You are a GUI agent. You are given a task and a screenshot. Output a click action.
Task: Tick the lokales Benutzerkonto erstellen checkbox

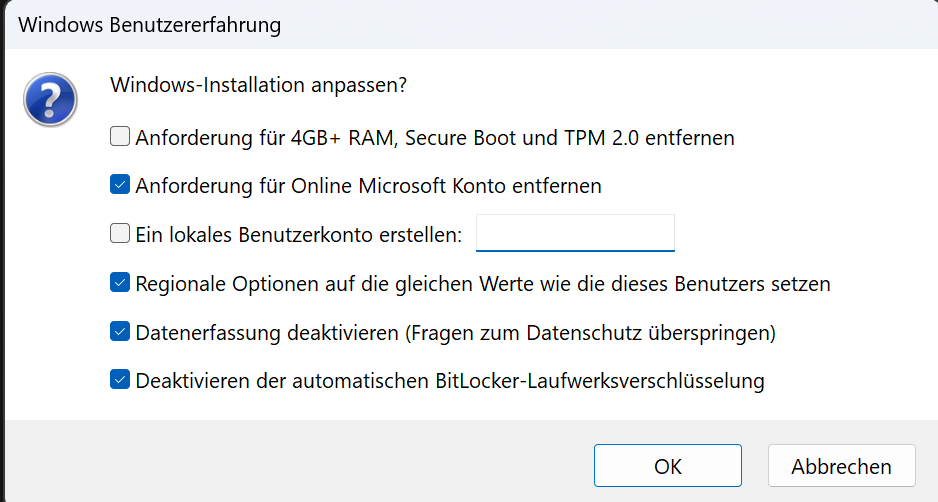(x=120, y=233)
